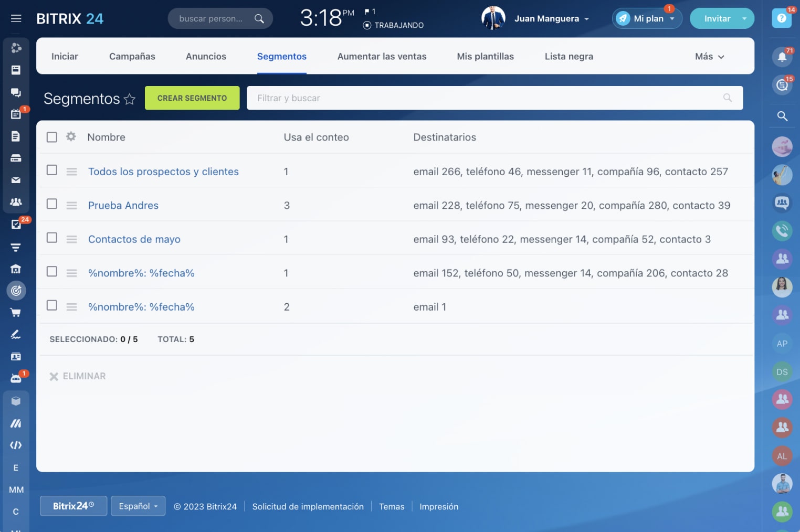
Task: Check the Prueba Andres row checkbox
Action: point(52,204)
